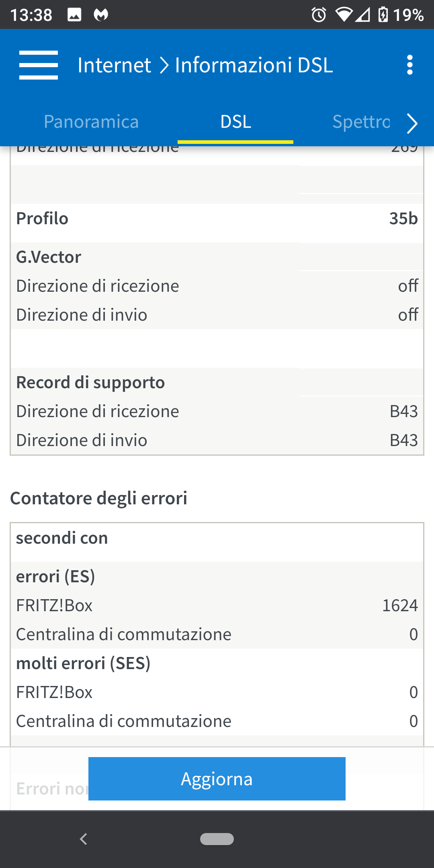The height and width of the screenshot is (868, 434).
Task: Tap the Record di supporto heading
Action: tap(90, 383)
